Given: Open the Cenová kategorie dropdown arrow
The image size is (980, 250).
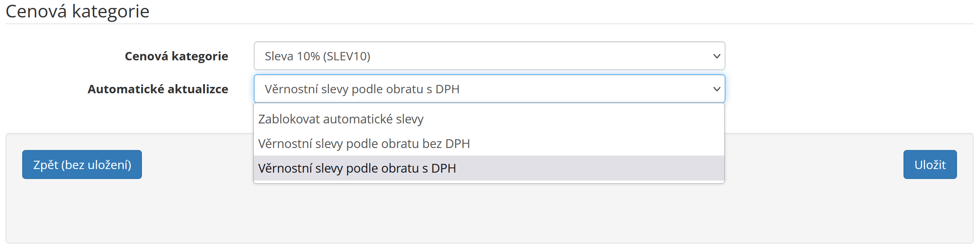Looking at the screenshot, I should [x=716, y=56].
